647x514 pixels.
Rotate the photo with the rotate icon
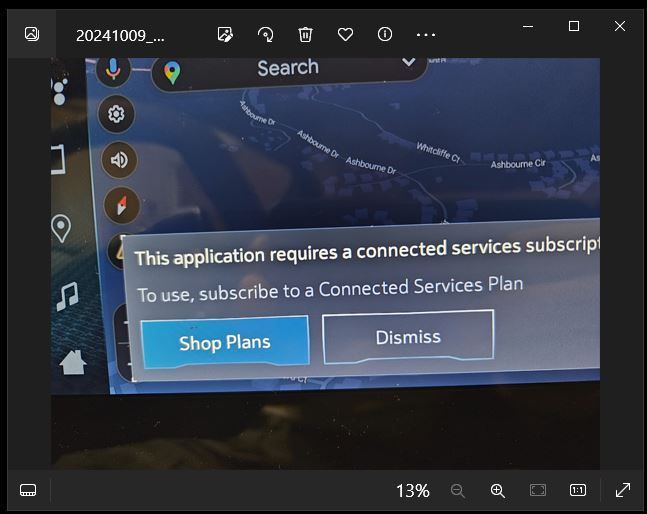click(x=266, y=34)
